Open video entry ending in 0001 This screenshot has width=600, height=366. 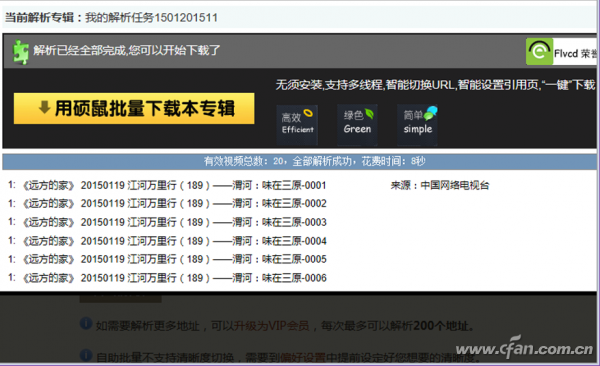tap(174, 185)
